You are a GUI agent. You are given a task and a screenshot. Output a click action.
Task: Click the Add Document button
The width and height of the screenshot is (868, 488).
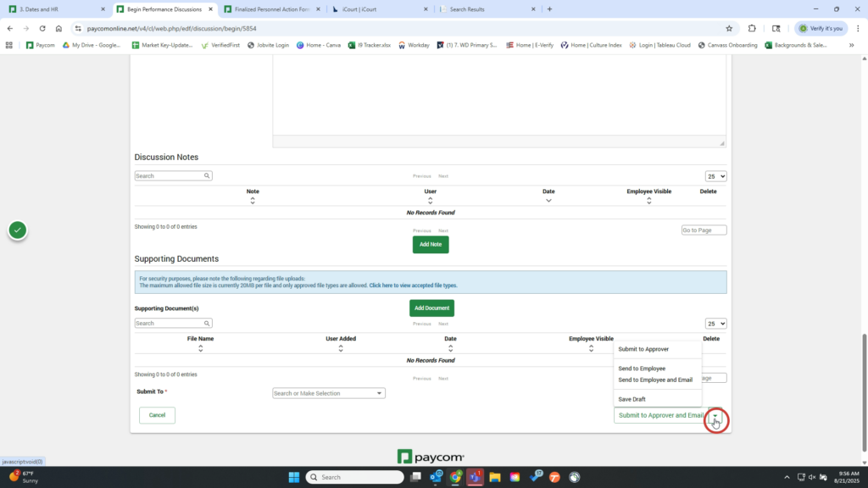tap(431, 308)
